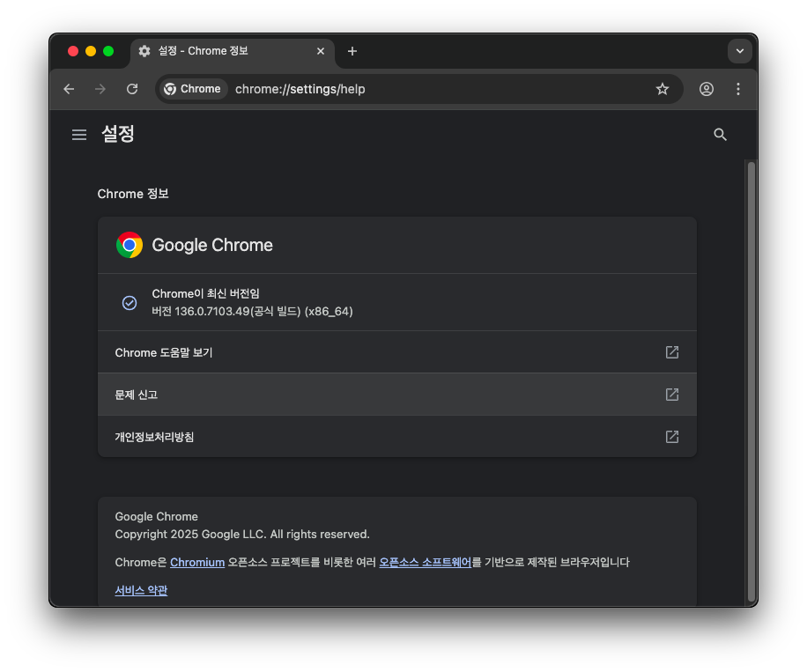Screen dimensions: 807x672
Task: Click the yellow minimize window button
Action: pyautogui.click(x=91, y=51)
